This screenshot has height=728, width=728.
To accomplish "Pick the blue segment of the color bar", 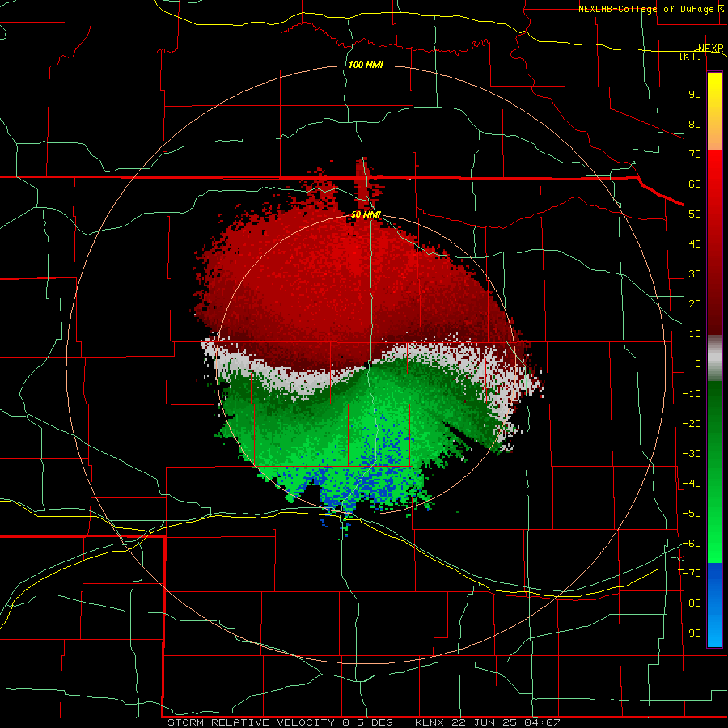I will (714, 605).
